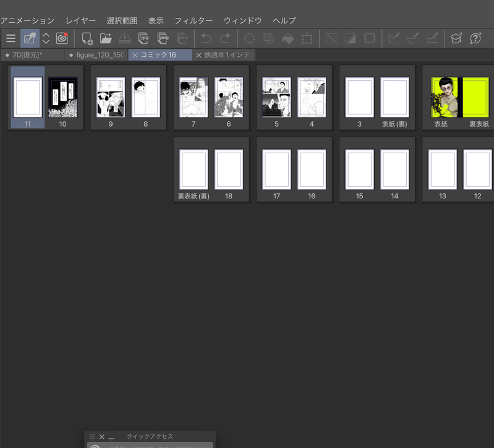The width and height of the screenshot is (494, 448).
Task: Click Clear Outside Selection icon
Action: (269, 38)
